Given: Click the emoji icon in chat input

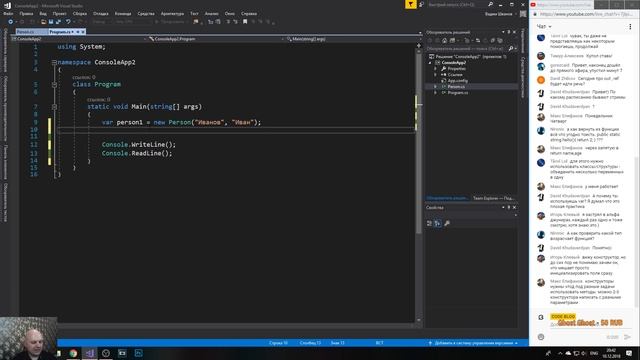Looking at the screenshot, I should click(541, 337).
